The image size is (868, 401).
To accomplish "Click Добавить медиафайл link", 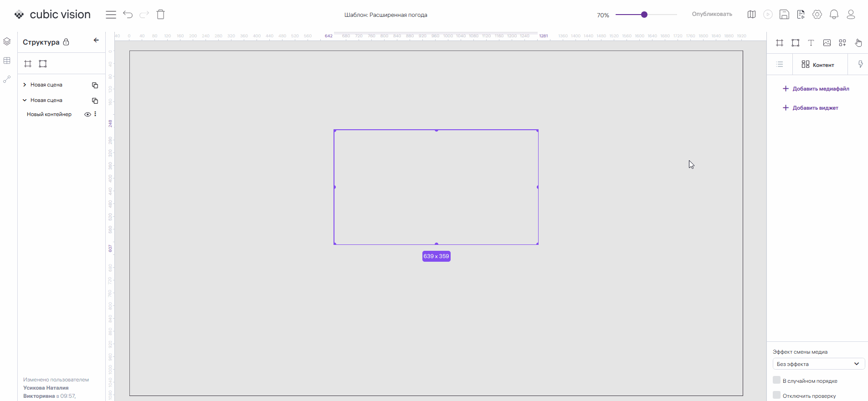I will 816,89.
